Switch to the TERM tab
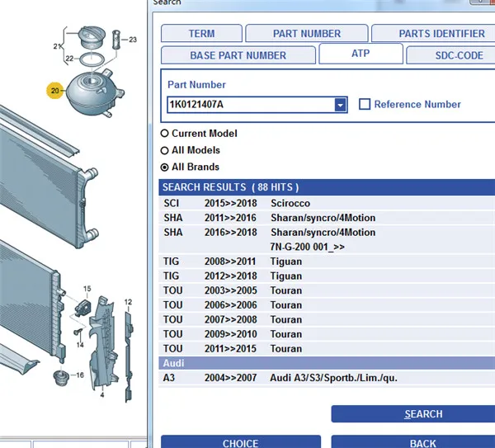The image size is (495, 448). [201, 34]
